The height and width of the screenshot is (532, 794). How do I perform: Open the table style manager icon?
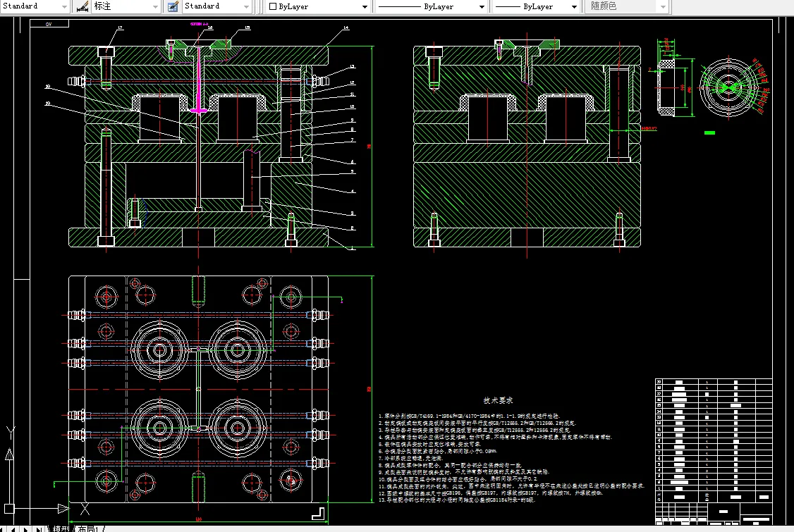click(x=173, y=6)
